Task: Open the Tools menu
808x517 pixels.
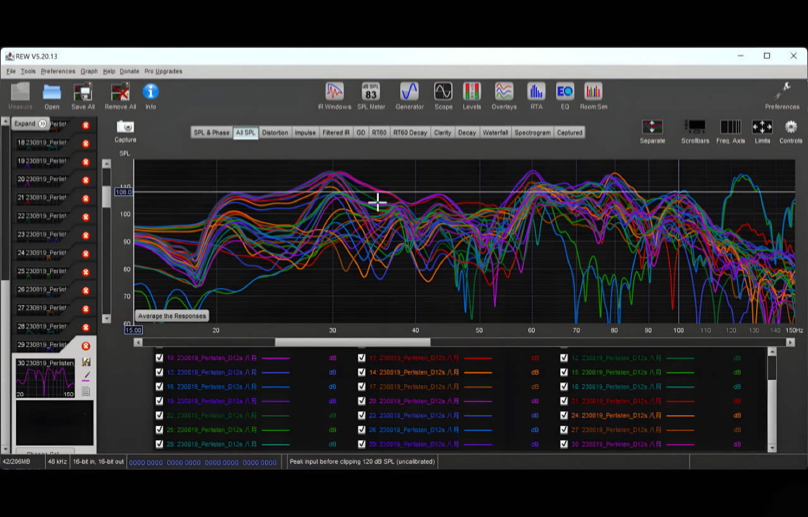Action: (x=28, y=71)
